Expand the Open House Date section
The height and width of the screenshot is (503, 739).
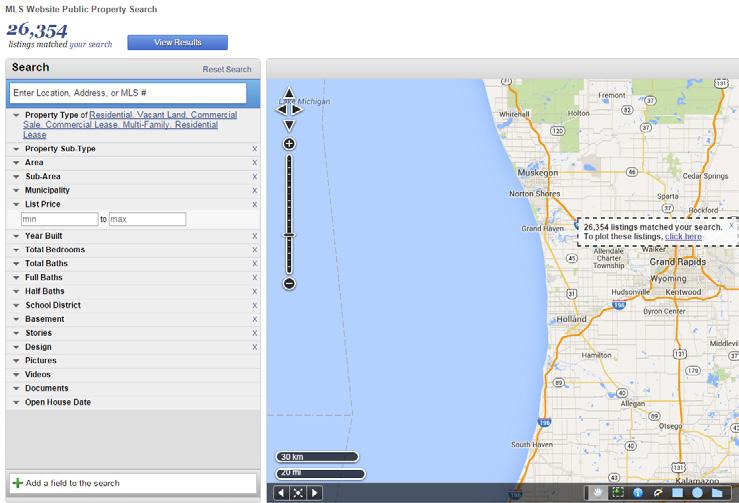pyautogui.click(x=16, y=403)
